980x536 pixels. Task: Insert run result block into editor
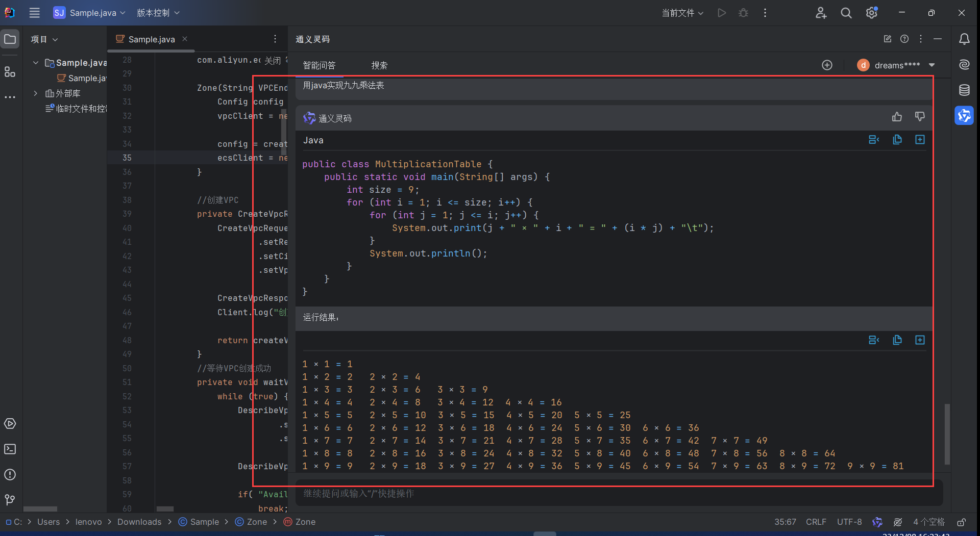(x=874, y=340)
